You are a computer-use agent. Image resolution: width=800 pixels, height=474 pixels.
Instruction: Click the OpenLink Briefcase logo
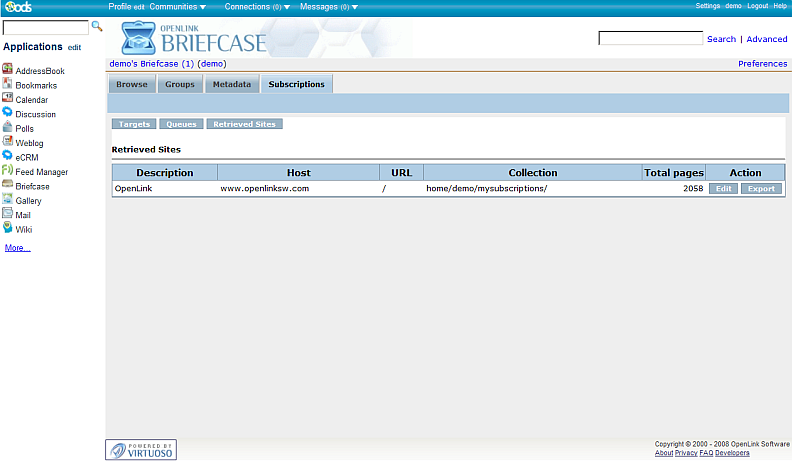(x=195, y=38)
